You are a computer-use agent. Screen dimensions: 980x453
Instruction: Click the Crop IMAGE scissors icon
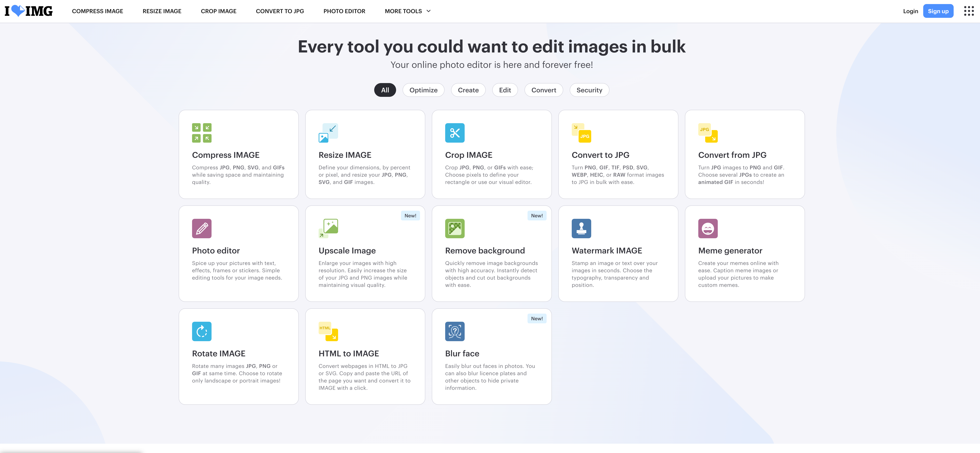coord(455,133)
